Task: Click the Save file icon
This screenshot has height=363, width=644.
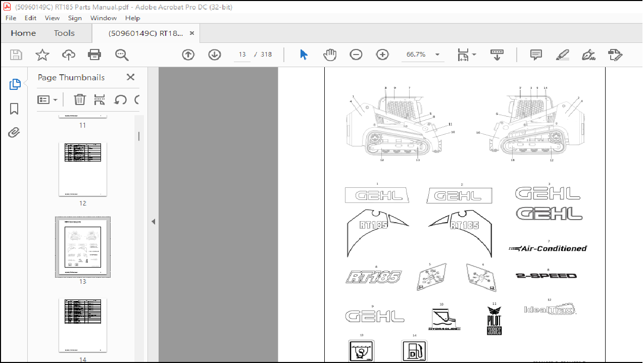Action: [x=16, y=55]
